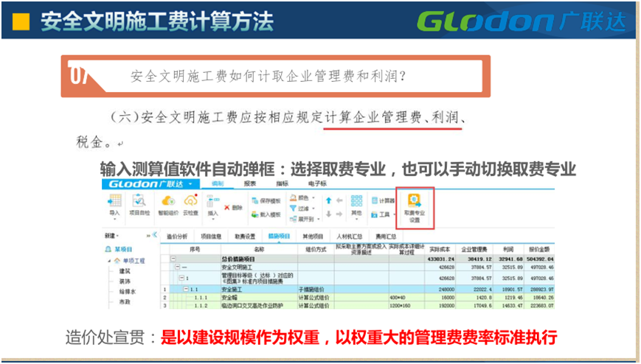
Task: Expand the 过滤 filter dropdown
Action: click(x=302, y=208)
